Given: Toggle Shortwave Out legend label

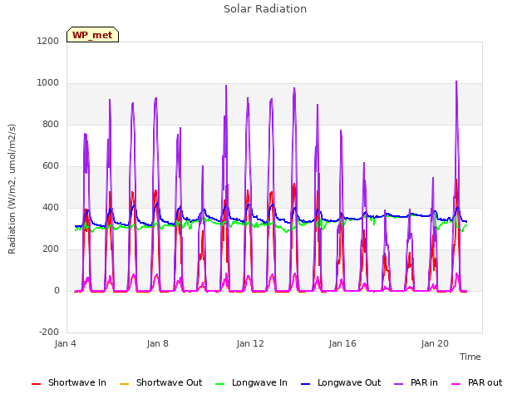Looking at the screenshot, I should [169, 382].
